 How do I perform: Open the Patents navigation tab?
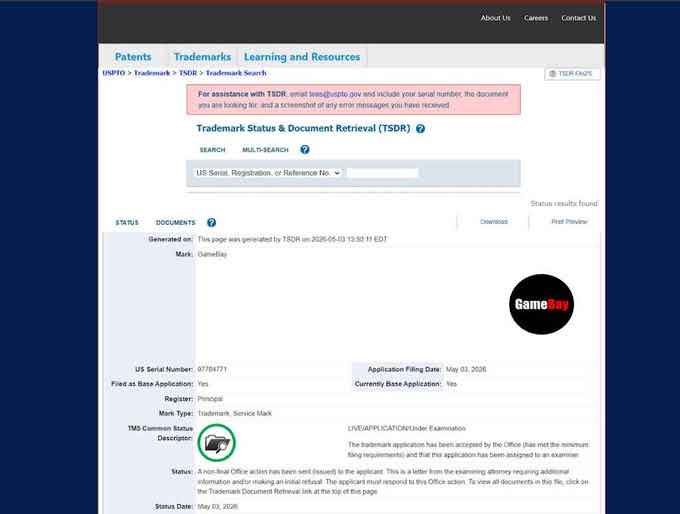pyautogui.click(x=133, y=57)
